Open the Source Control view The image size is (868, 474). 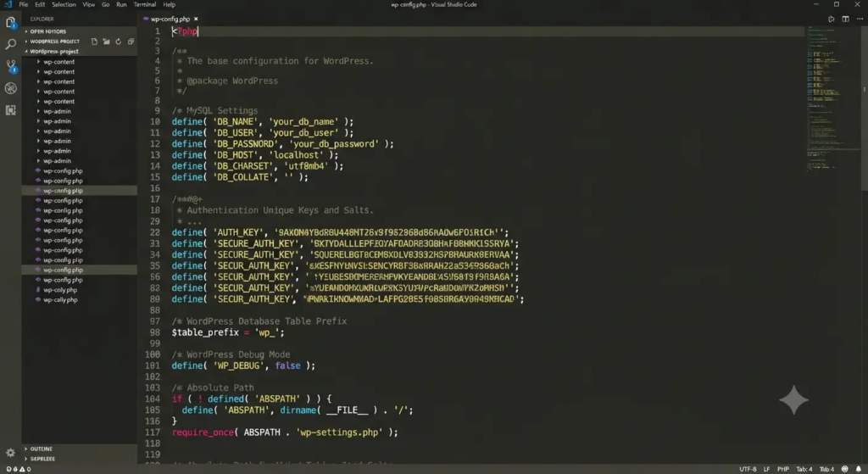click(10, 66)
